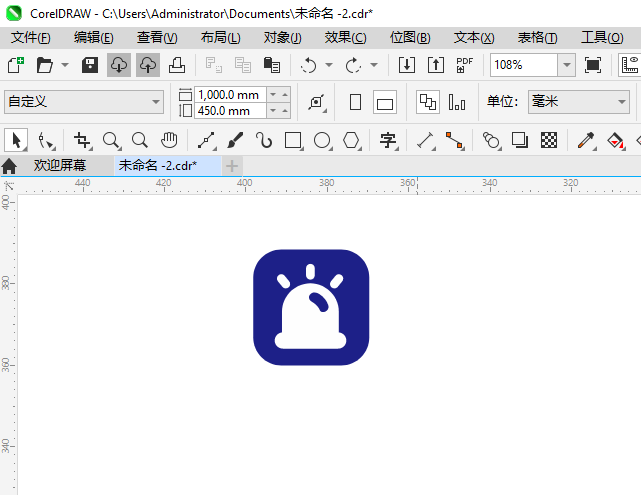Viewport: 641px width, 495px height.
Task: Click the 108% zoom level field
Action: tap(524, 65)
